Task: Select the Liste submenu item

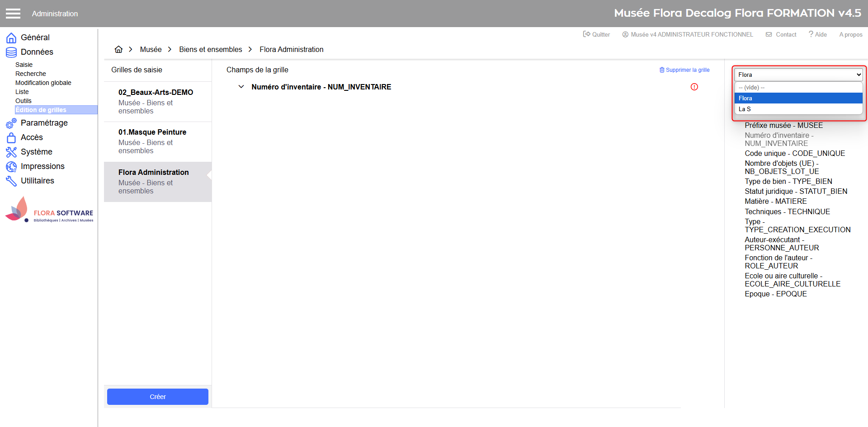Action: click(x=22, y=92)
